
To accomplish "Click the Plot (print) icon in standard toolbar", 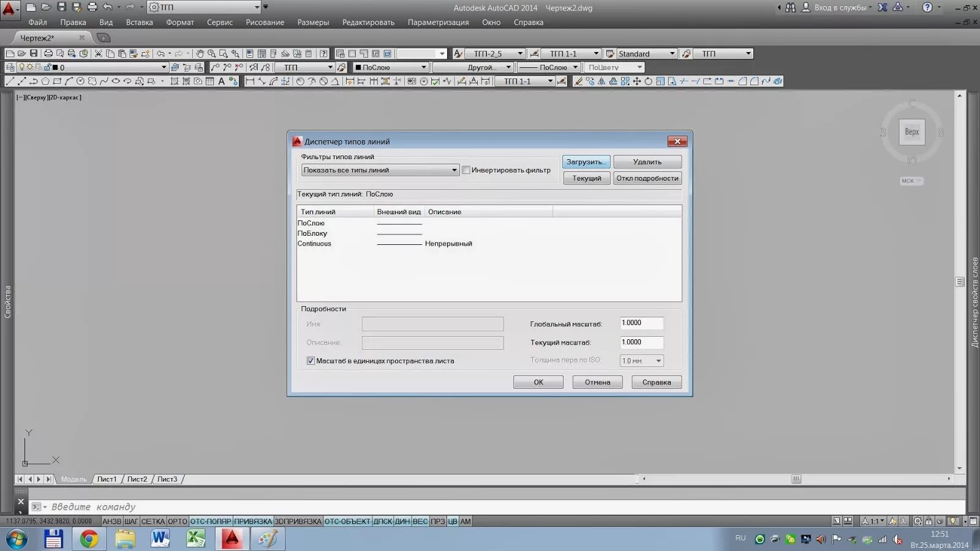I will point(48,54).
